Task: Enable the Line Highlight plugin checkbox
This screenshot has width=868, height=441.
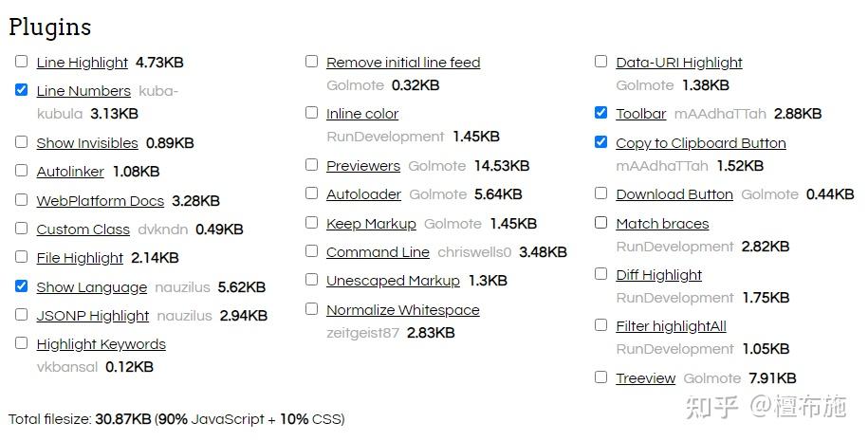Action: (x=22, y=62)
